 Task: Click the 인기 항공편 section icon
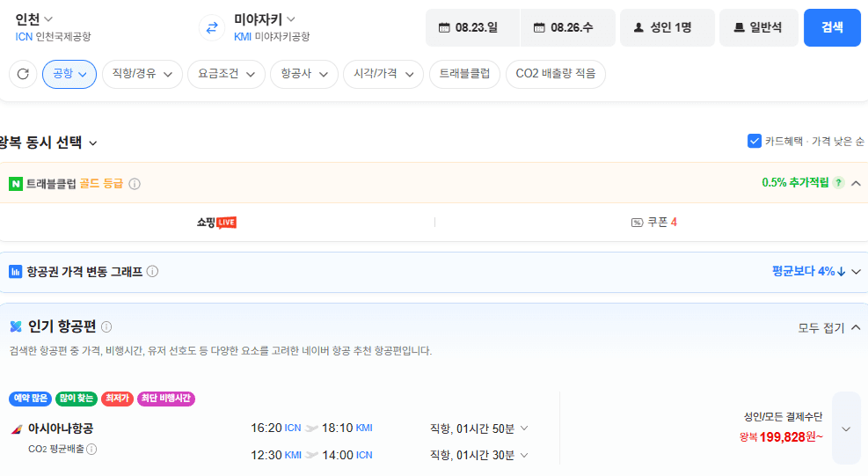click(16, 327)
